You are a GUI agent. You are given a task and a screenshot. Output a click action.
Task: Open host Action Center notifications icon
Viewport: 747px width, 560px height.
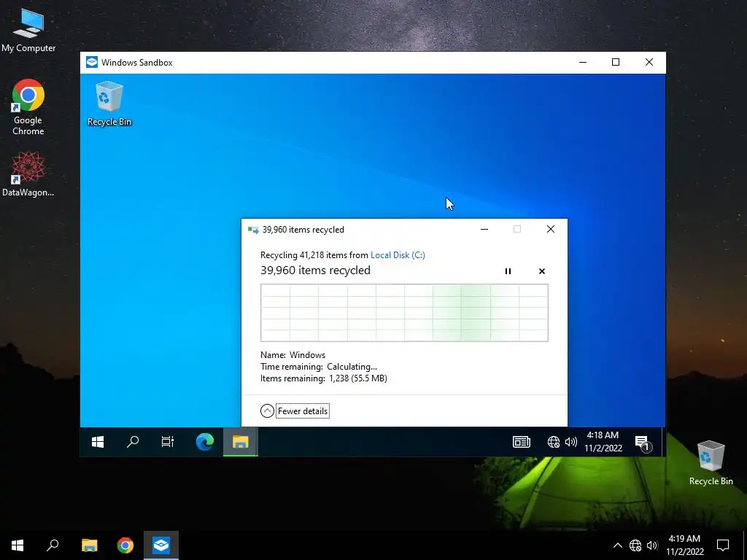point(723,545)
